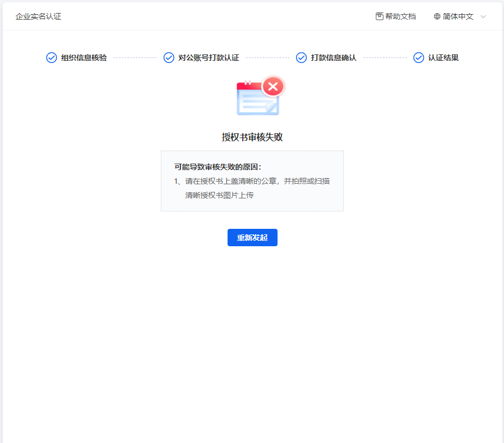
Task: Click the globe language icon
Action: 437,16
